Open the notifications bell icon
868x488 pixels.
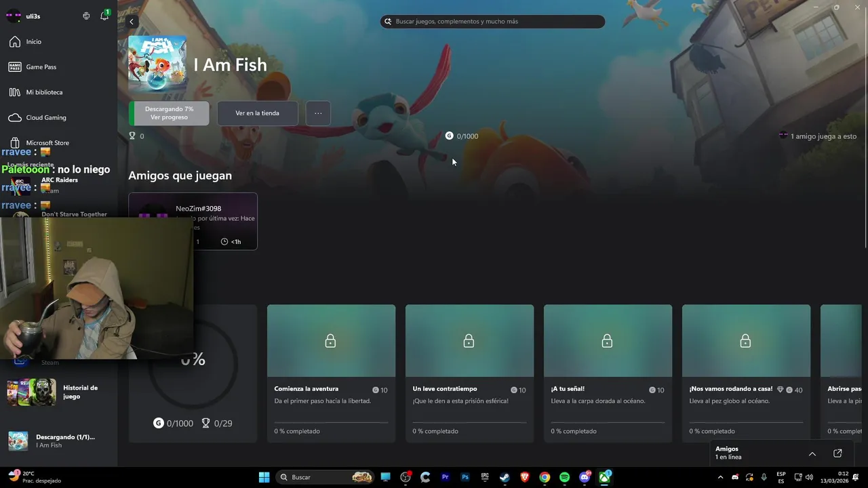point(104,16)
